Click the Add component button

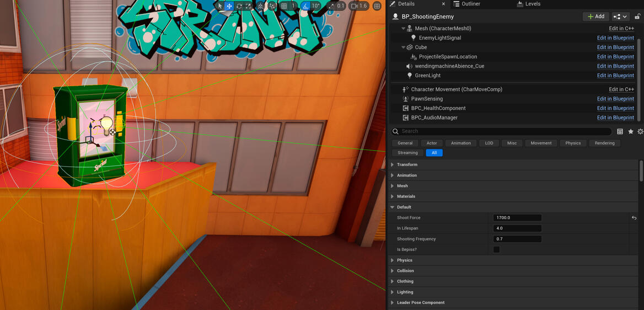click(x=596, y=17)
